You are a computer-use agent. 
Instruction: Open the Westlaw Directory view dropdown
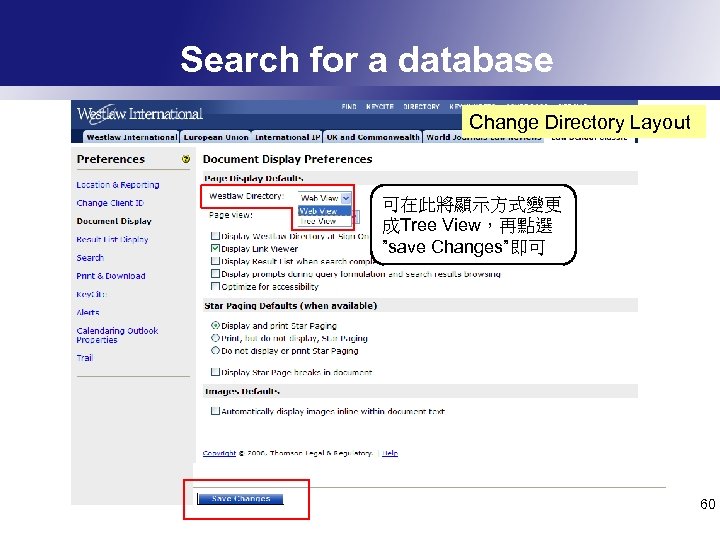click(x=324, y=197)
